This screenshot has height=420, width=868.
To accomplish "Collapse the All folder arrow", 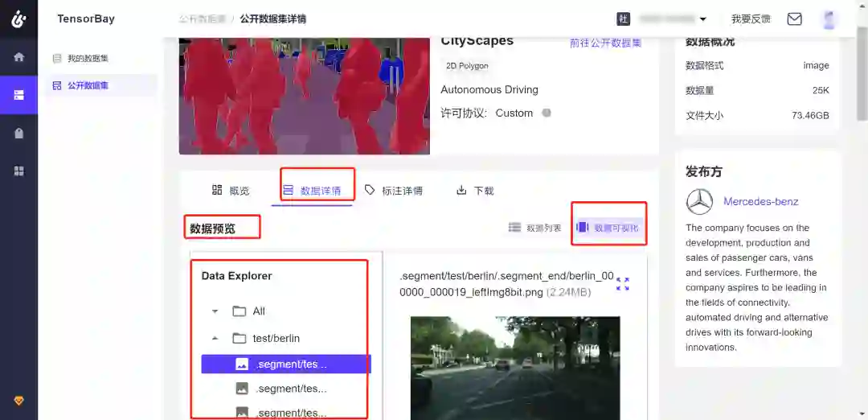I will [x=215, y=311].
